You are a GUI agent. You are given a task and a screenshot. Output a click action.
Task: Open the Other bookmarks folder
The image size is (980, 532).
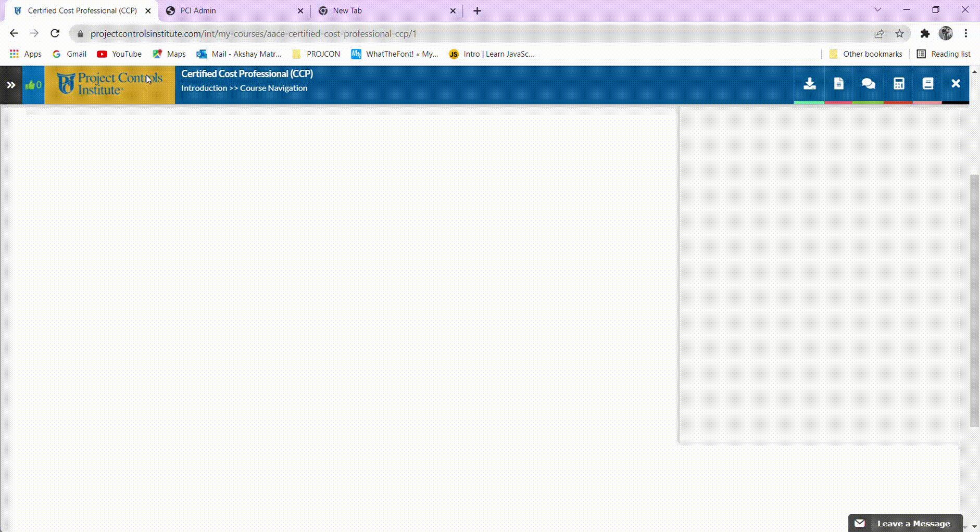point(865,54)
